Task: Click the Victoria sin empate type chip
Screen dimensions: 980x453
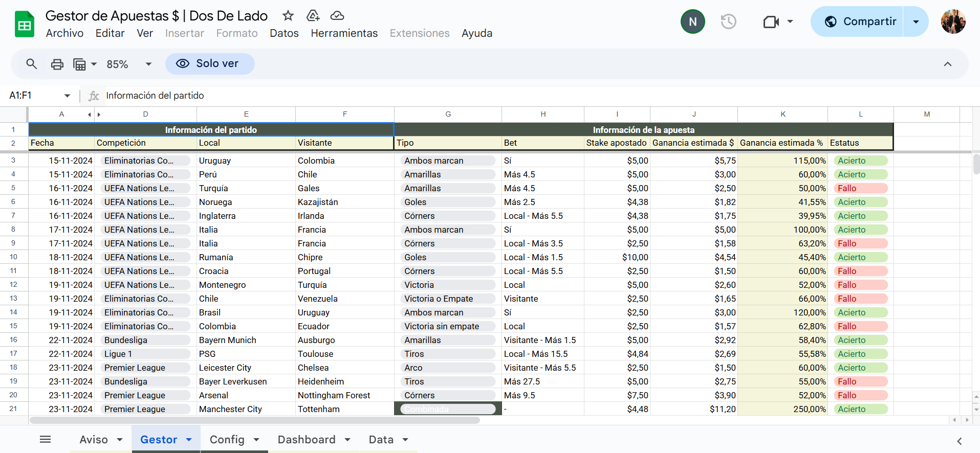Action: click(x=448, y=326)
